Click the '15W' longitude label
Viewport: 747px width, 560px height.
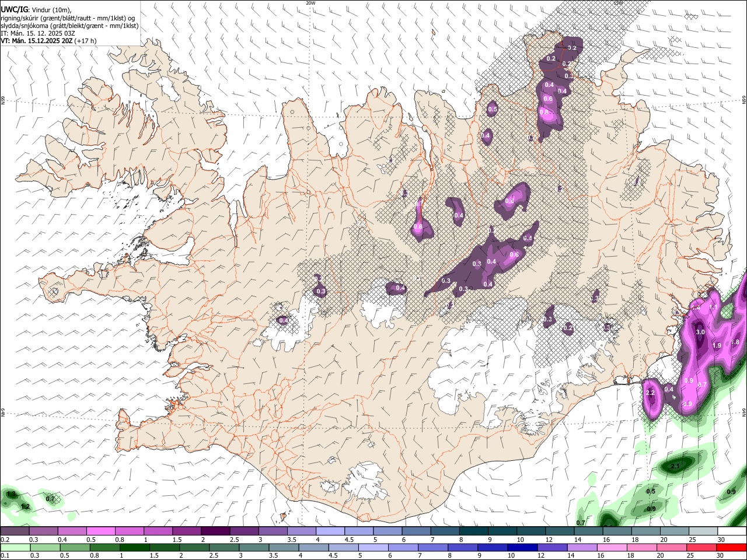click(619, 3)
